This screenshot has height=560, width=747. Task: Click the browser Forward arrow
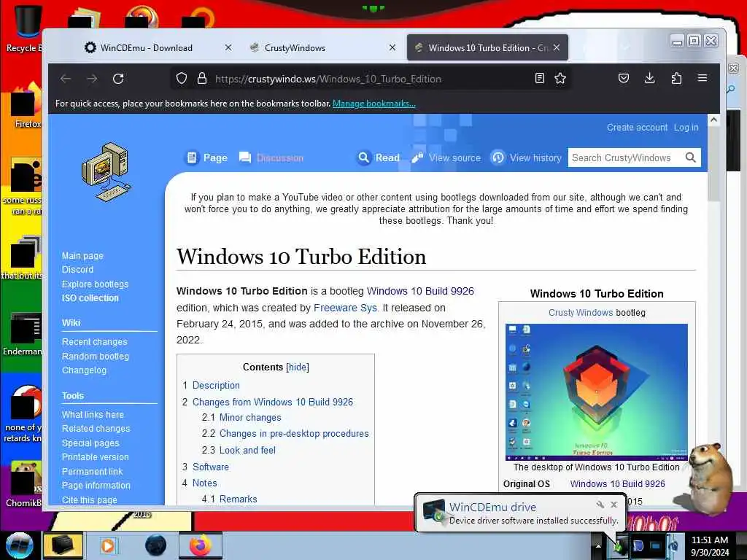click(x=92, y=79)
